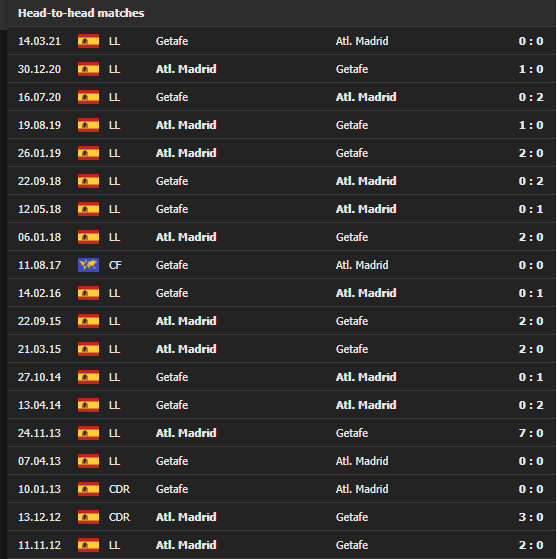Open the 3 : 0 score from 13.12.12

(x=531, y=517)
